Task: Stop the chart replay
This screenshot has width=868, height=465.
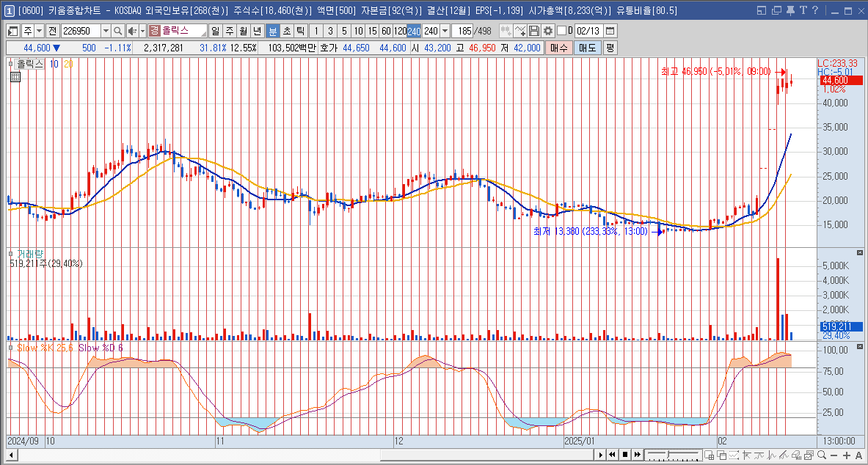Action: pyautogui.click(x=625, y=455)
